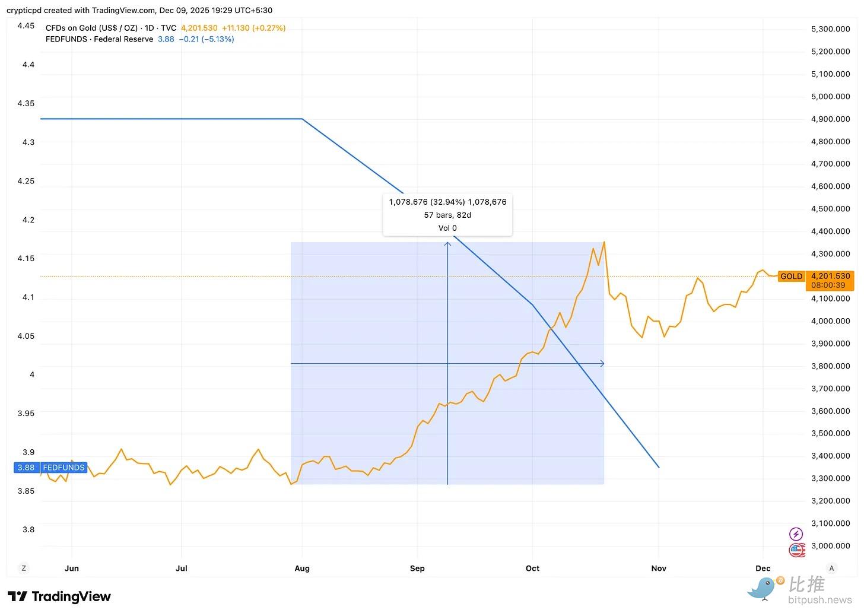Click the TradingView logo watermark

[59, 596]
